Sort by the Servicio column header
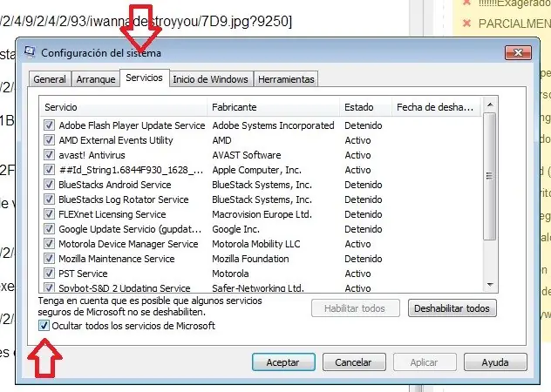 (x=123, y=107)
